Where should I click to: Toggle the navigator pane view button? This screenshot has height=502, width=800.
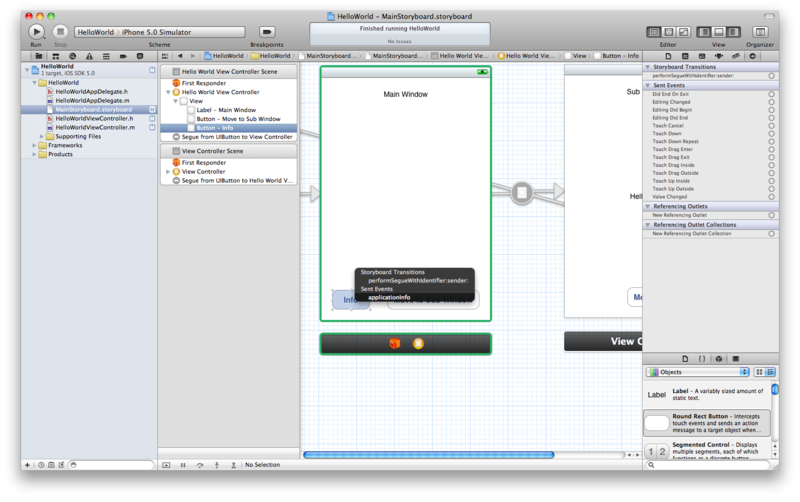704,32
